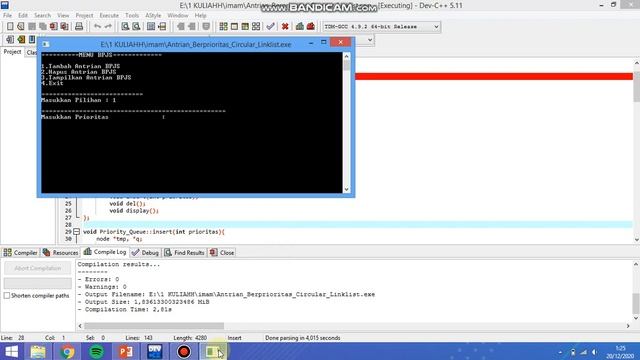Click the clock in the system tray
Image resolution: width=640 pixels, height=360 pixels.
[x=620, y=352]
